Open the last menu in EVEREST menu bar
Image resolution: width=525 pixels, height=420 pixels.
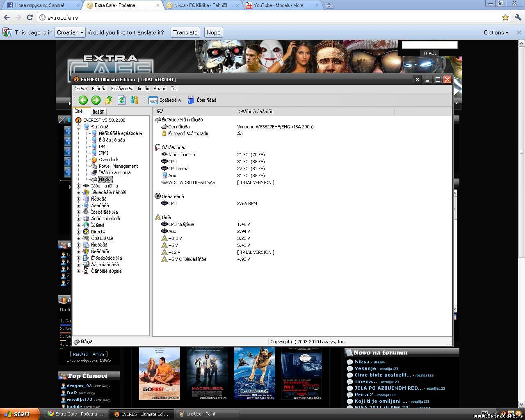point(174,89)
